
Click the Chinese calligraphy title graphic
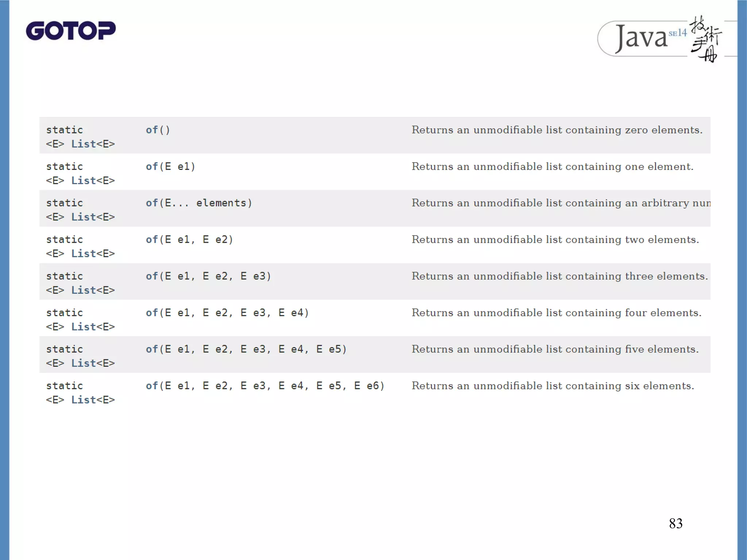tap(706, 39)
